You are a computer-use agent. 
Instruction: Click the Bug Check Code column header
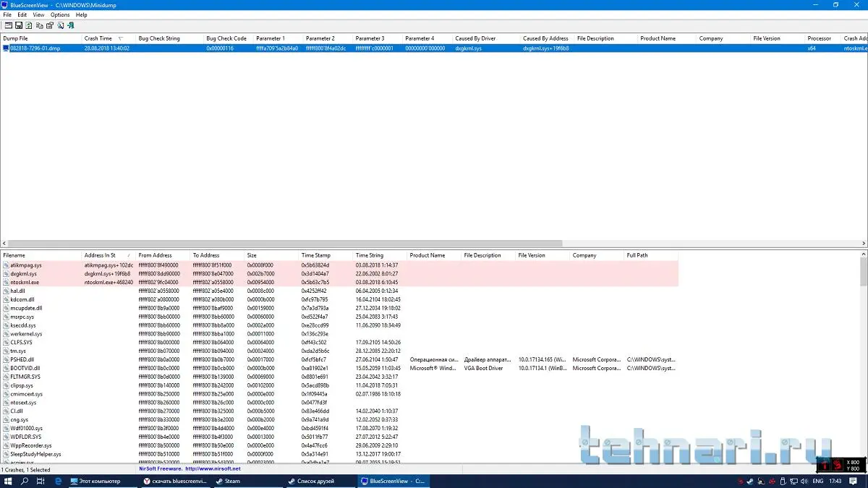coord(228,38)
